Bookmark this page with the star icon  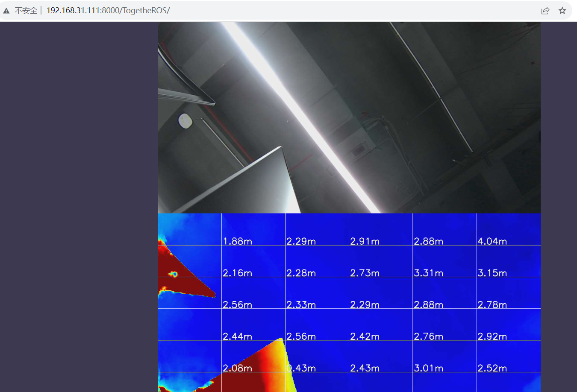(x=562, y=11)
